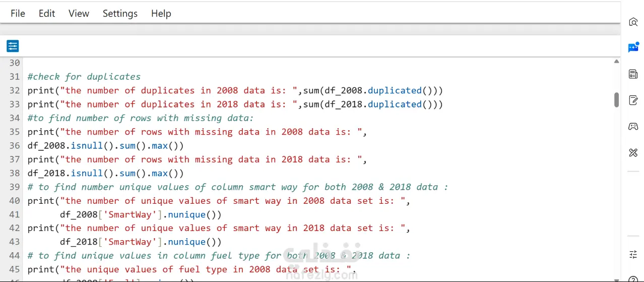644x282 pixels.
Task: Click line 32 duplicates in 2008 print statement
Action: (x=235, y=90)
